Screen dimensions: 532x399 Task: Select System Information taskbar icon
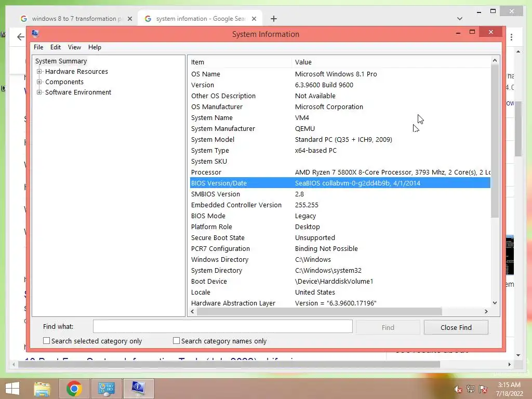pos(138,389)
